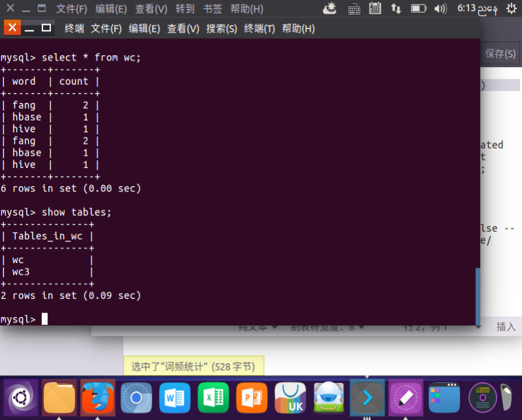Click 'count' column header
This screenshot has width=522, height=420.
pyautogui.click(x=74, y=81)
